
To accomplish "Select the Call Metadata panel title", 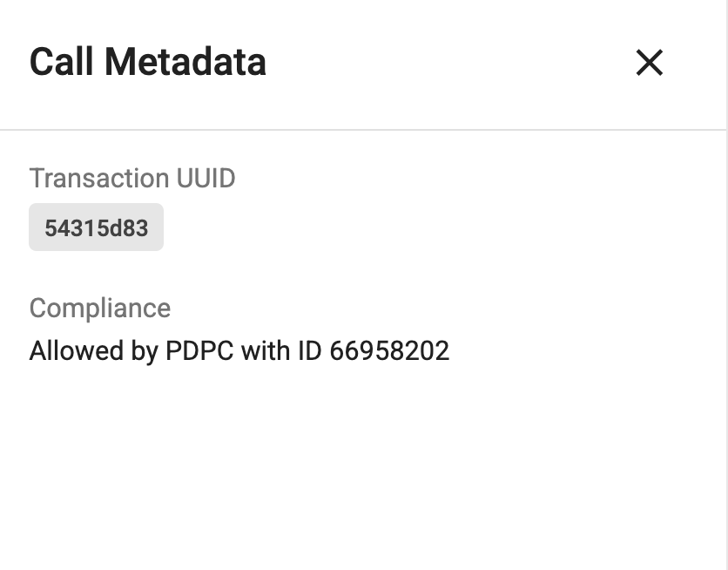I will [147, 63].
